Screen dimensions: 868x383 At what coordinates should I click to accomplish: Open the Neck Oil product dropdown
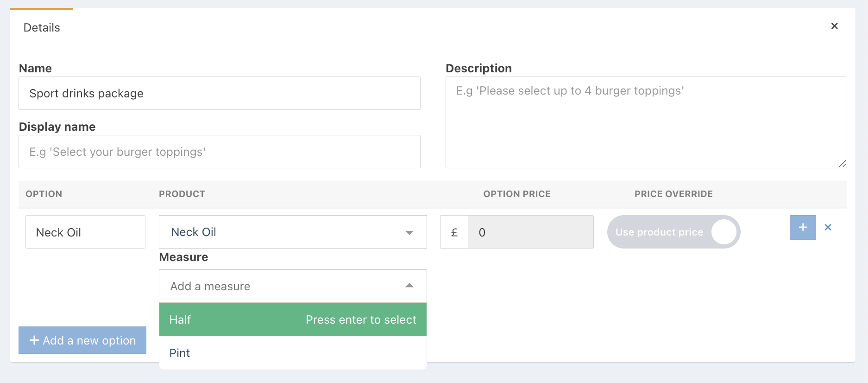[292, 232]
